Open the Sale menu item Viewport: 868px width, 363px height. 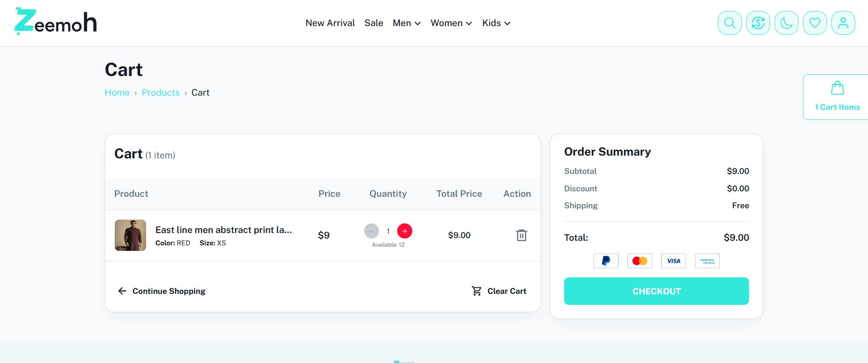click(x=373, y=23)
